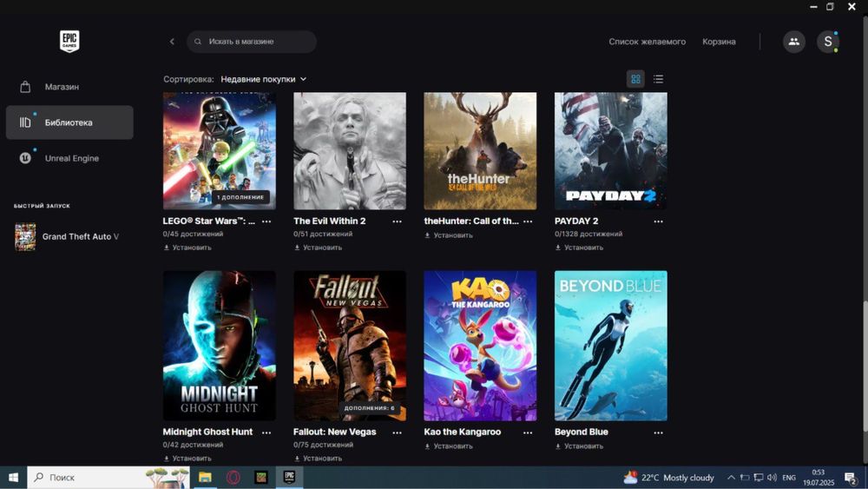868x489 pixels.
Task: Open the Windows Start menu
Action: click(x=13, y=478)
